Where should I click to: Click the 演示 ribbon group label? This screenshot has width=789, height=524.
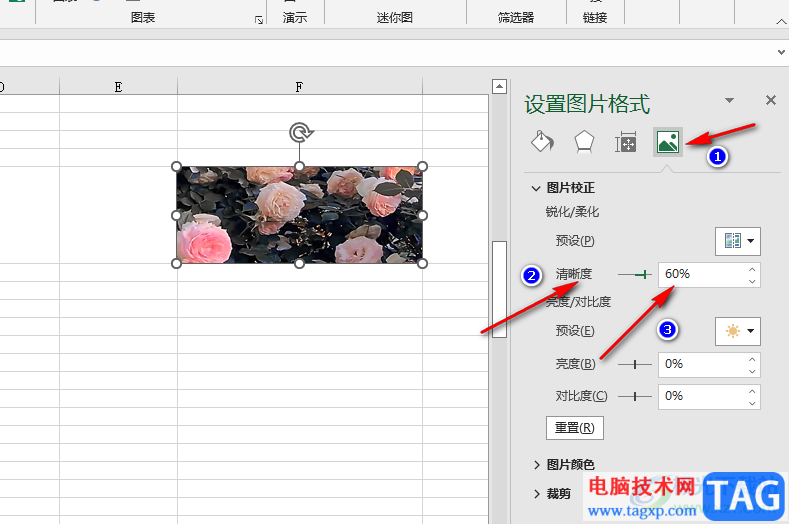click(295, 18)
